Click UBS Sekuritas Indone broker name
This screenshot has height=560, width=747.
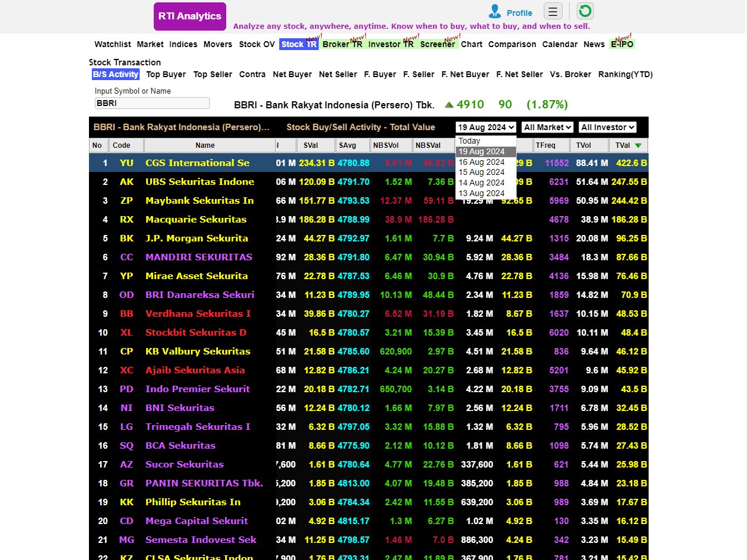[200, 182]
